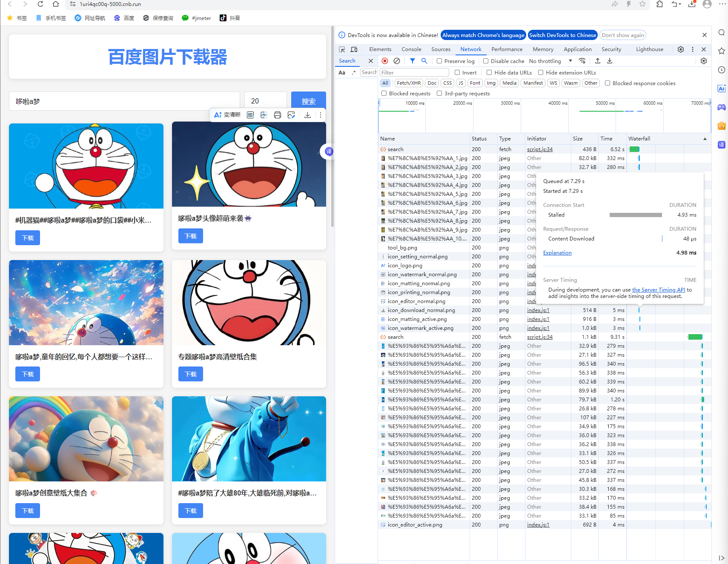Screen dimensions: 728x564
Task: Click the export HAR download icon
Action: [610, 61]
